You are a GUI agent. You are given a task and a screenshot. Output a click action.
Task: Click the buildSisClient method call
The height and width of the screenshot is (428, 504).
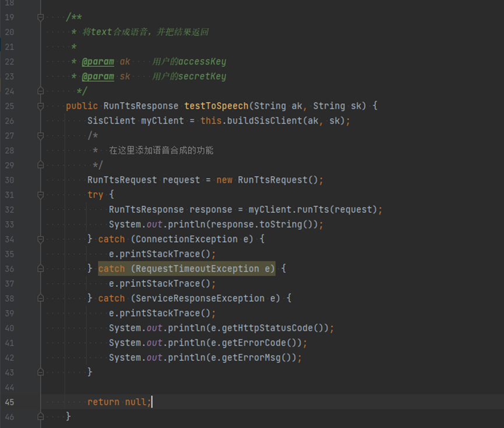tap(254, 121)
